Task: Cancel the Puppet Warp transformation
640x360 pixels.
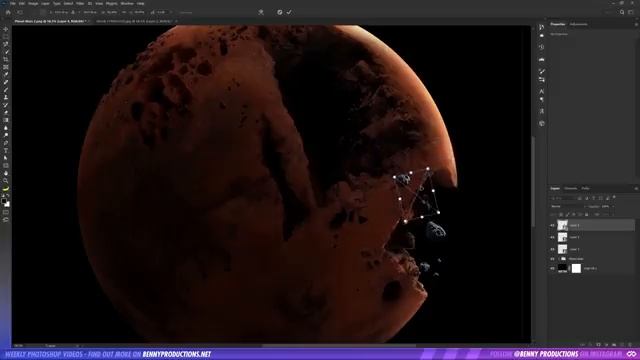Action: click(x=280, y=12)
